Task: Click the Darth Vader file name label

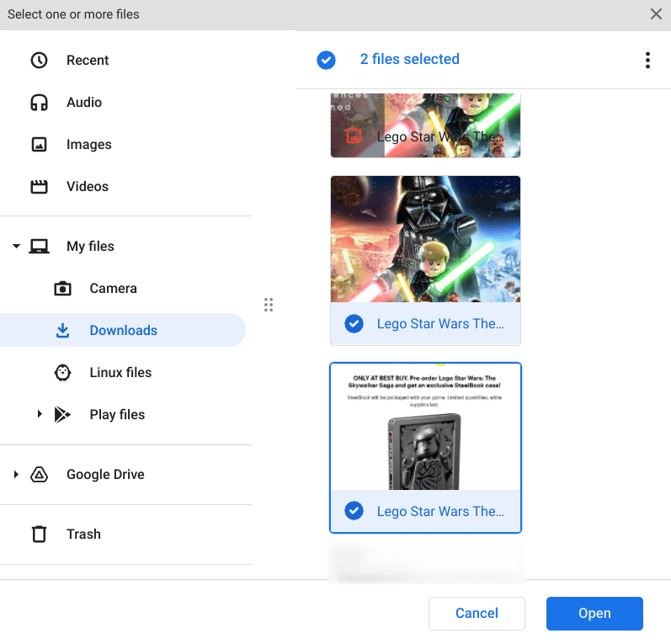Action: click(x=440, y=324)
